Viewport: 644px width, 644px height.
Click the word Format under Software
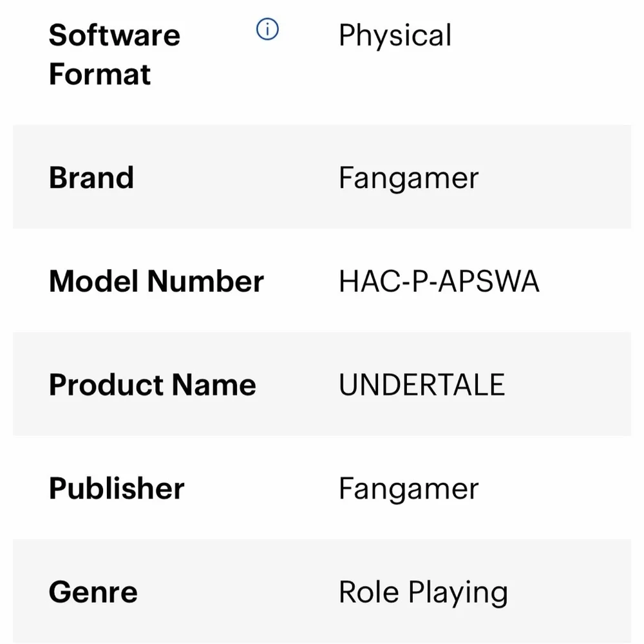100,74
